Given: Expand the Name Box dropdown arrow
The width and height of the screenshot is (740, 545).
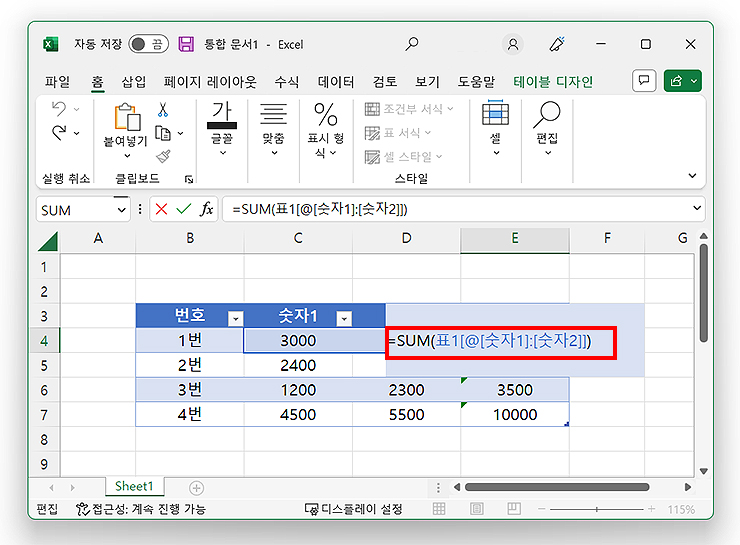Looking at the screenshot, I should 122,210.
